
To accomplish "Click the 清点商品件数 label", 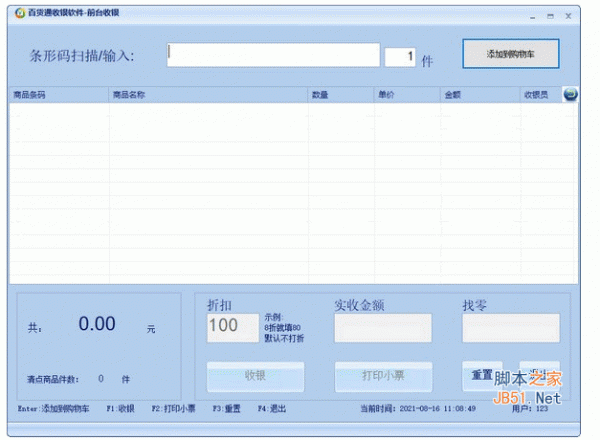I will tap(53, 380).
